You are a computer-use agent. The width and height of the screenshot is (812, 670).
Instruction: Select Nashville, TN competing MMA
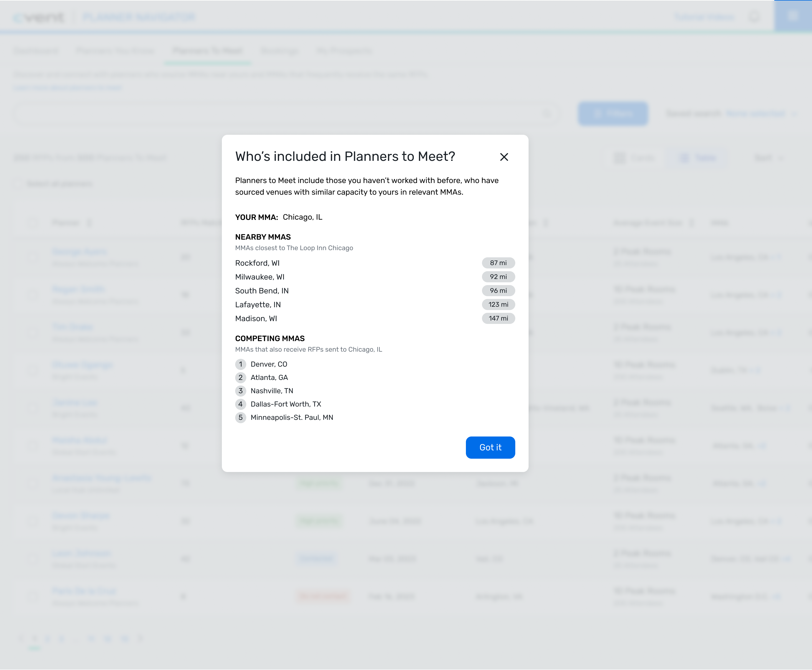(272, 390)
